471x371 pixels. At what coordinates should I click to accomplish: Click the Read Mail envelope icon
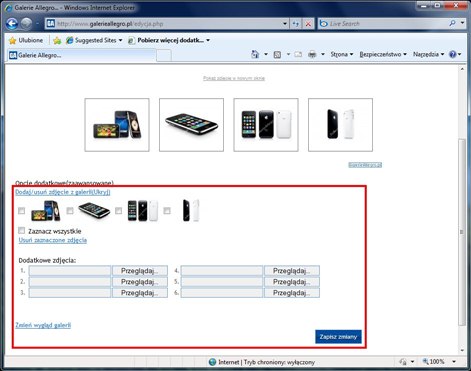[298, 54]
